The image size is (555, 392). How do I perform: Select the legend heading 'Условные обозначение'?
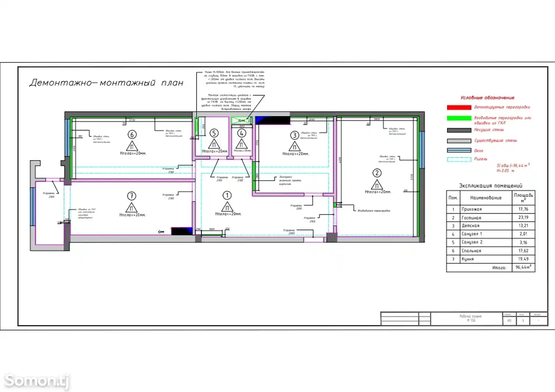487,98
